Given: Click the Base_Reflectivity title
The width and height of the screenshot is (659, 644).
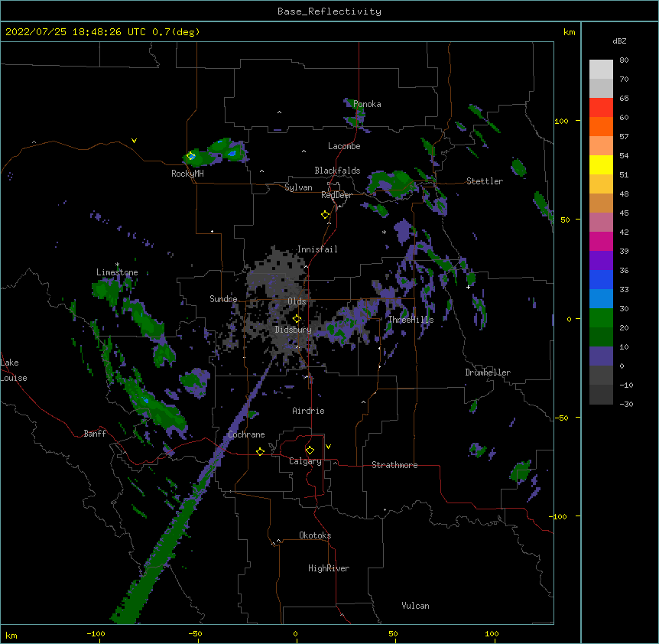Looking at the screenshot, I should click(x=329, y=11).
